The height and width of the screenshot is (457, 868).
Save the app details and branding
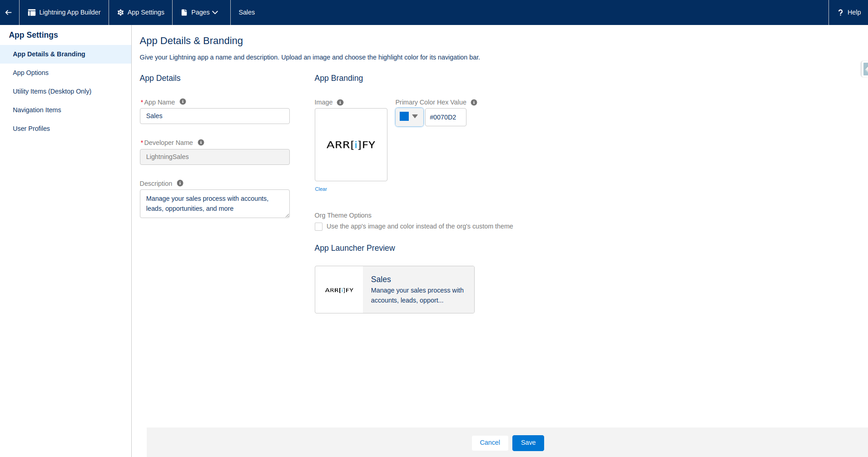click(x=528, y=442)
